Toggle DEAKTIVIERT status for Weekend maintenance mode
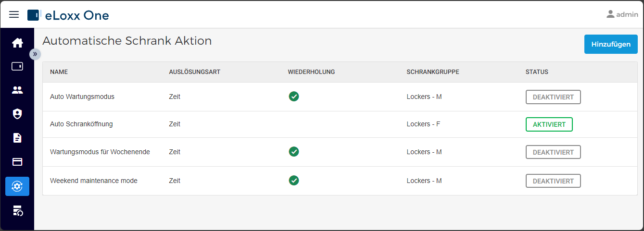Viewport: 644px width, 231px height. tap(553, 181)
